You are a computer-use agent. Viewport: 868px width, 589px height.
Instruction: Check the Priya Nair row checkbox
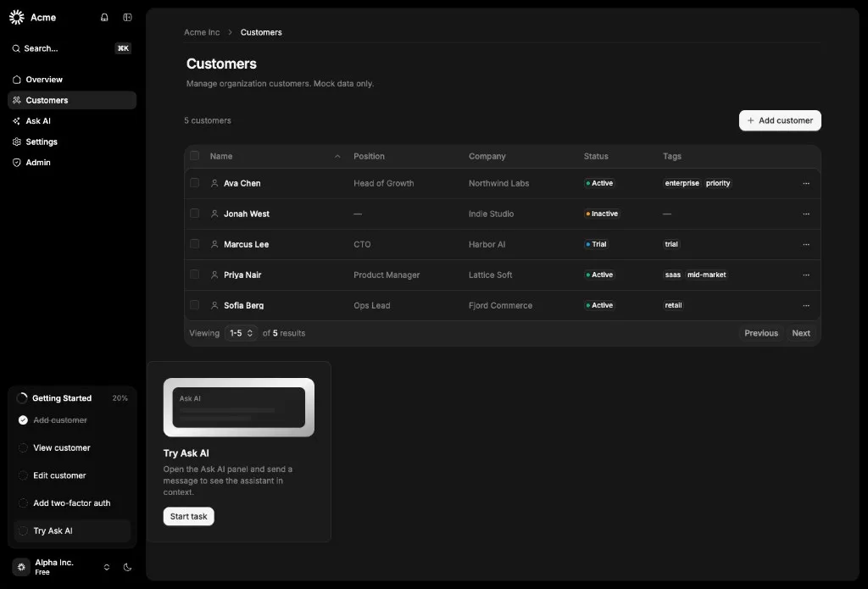pos(194,274)
